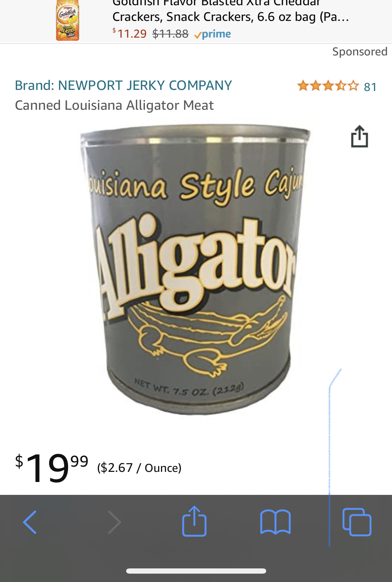The image size is (392, 582).
Task: Tap the Goldfish crackers ad thumbnail
Action: [x=68, y=21]
